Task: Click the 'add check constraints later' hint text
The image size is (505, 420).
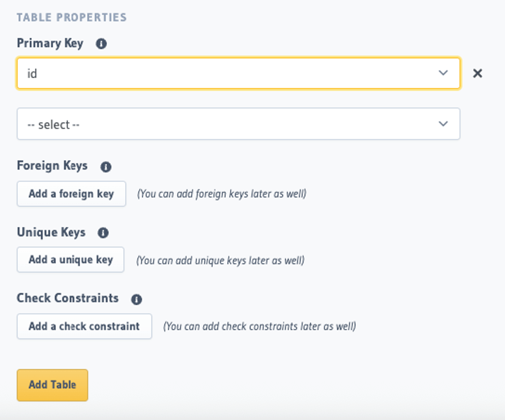Action: [259, 327]
